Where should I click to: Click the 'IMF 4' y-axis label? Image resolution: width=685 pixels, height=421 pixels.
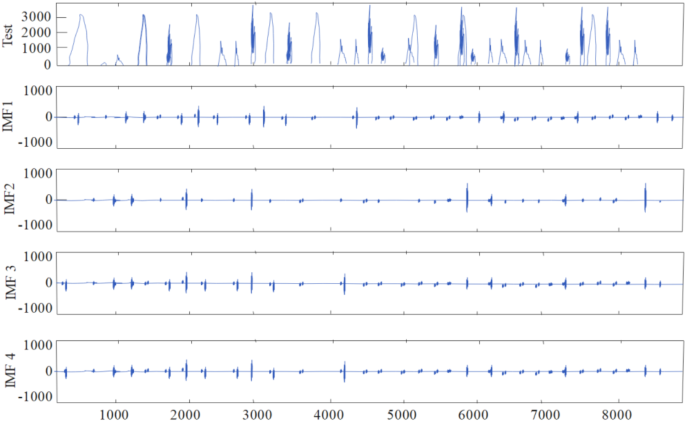click(10, 369)
